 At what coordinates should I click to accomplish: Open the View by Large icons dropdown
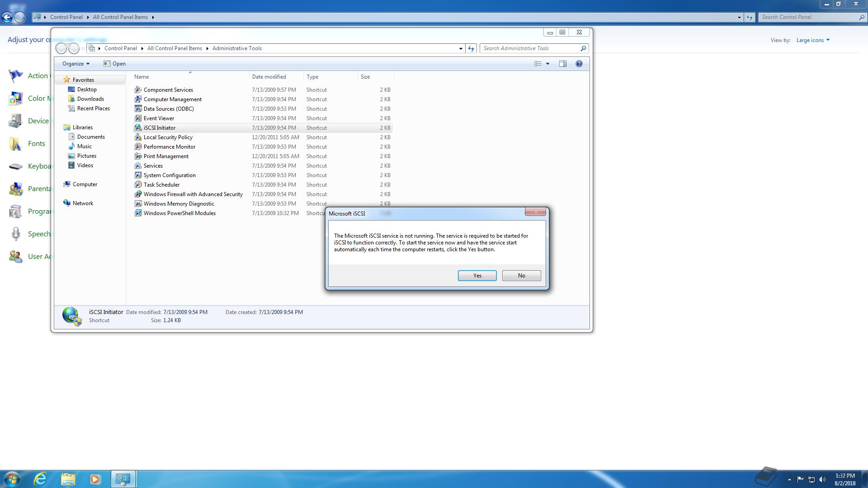[812, 40]
